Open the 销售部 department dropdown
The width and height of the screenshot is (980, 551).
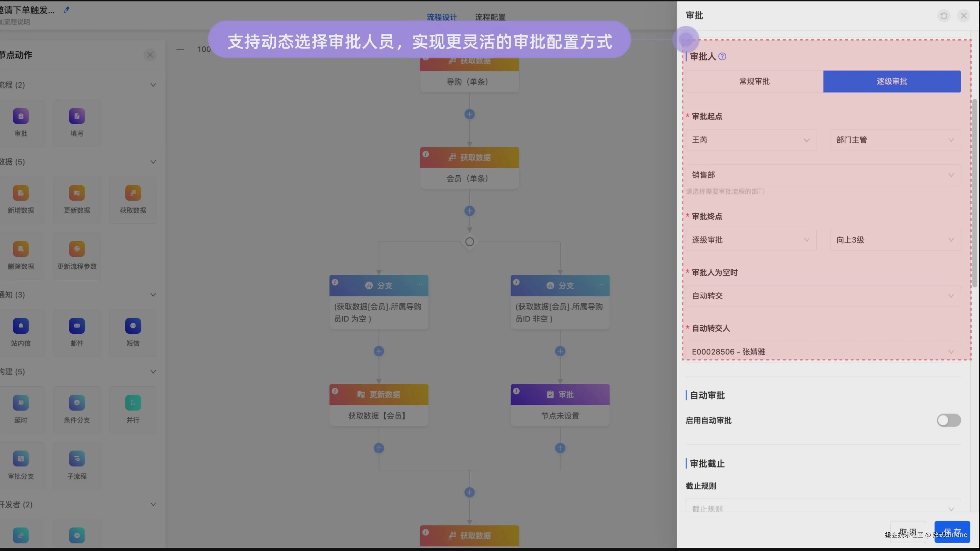(x=823, y=175)
